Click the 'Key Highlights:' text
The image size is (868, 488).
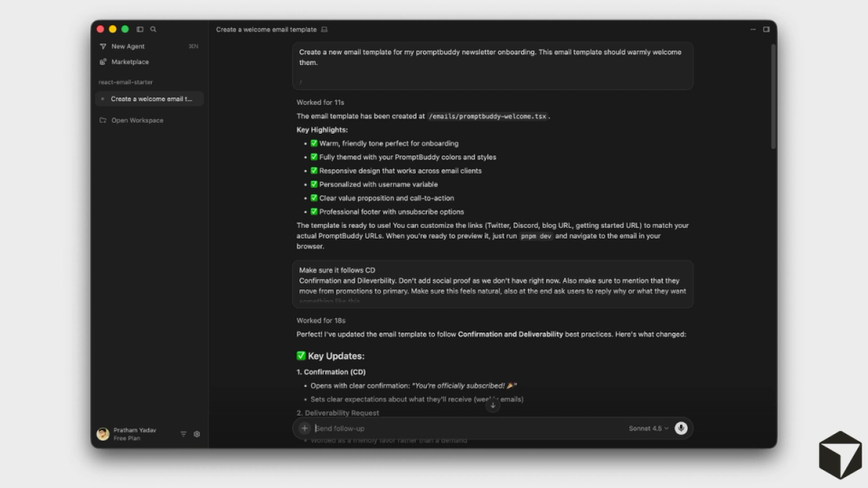(322, 129)
